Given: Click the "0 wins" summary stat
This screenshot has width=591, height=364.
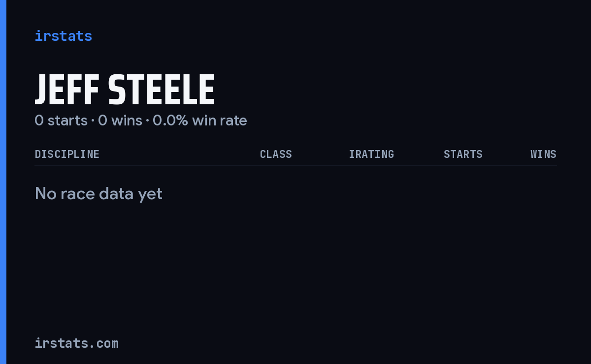Looking at the screenshot, I should (x=120, y=121).
